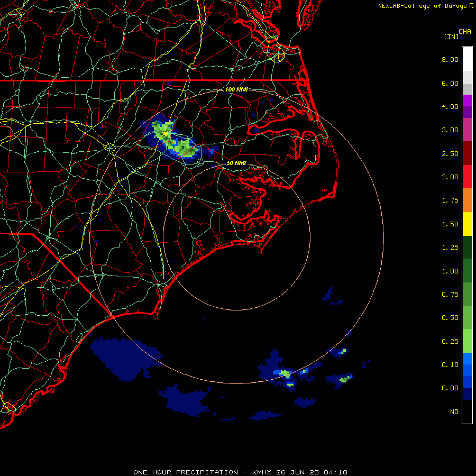476x476 pixels.
Task: Click the 1.50 legend value
Action: [450, 224]
